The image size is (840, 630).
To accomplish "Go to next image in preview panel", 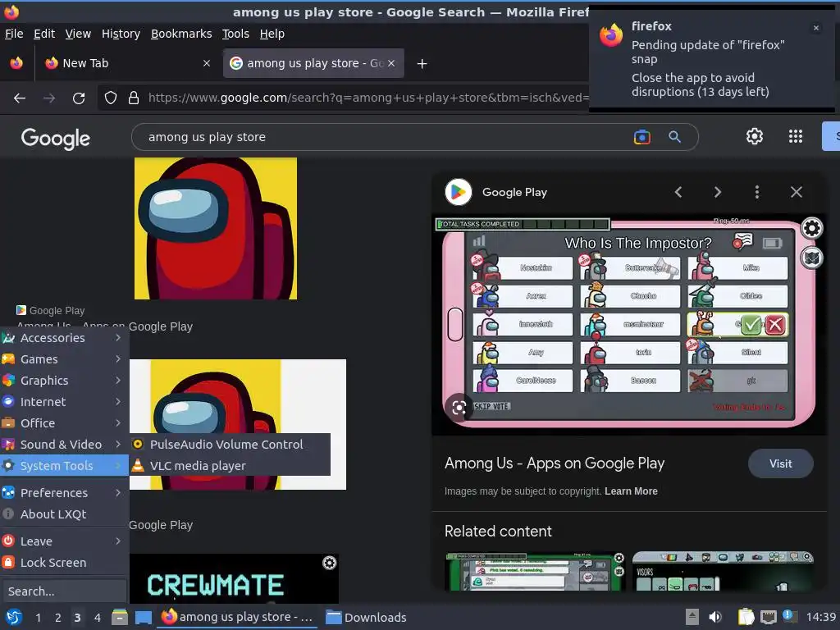I will coord(717,192).
